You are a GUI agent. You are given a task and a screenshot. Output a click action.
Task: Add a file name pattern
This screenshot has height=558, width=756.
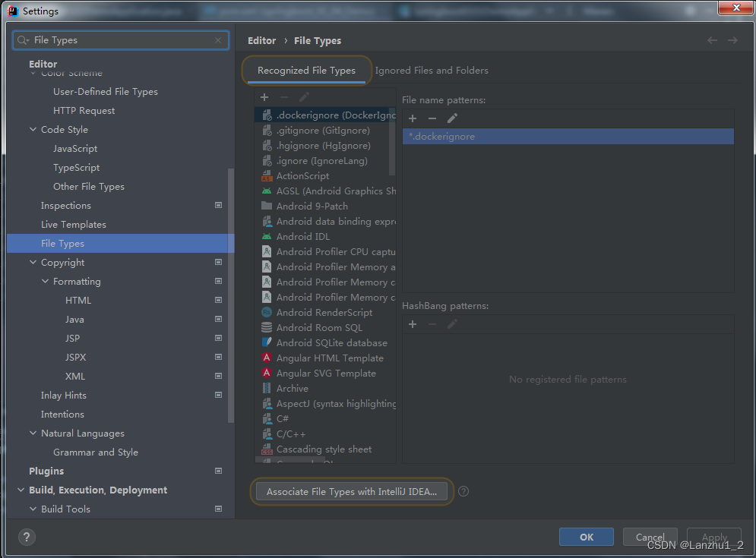coord(413,118)
